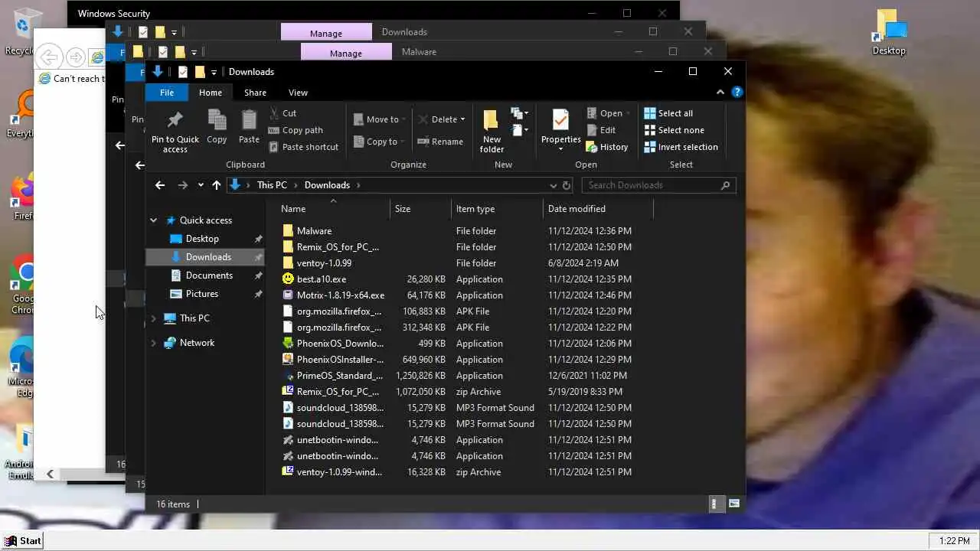Click Select none in the ribbon
980x551 pixels.
pos(674,130)
